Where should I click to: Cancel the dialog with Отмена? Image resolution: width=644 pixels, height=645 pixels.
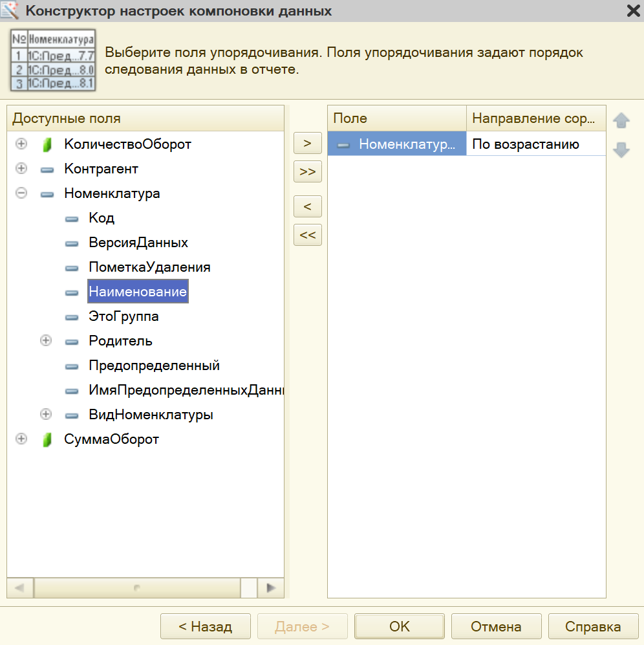pos(497,626)
